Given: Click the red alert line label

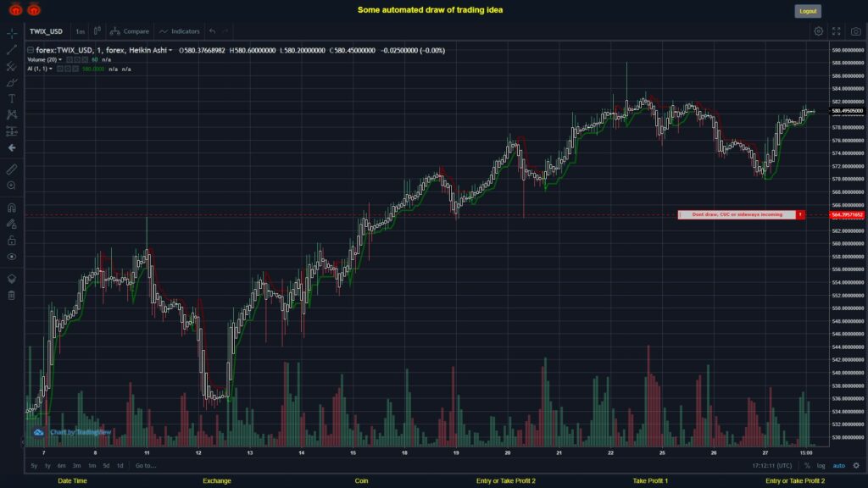Looking at the screenshot, I should [x=737, y=214].
